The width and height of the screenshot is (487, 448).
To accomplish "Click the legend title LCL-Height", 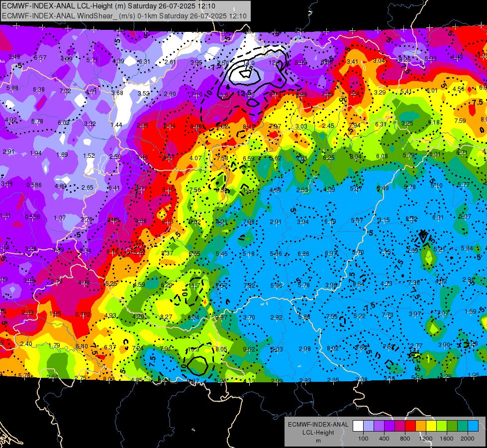I will click(318, 433).
